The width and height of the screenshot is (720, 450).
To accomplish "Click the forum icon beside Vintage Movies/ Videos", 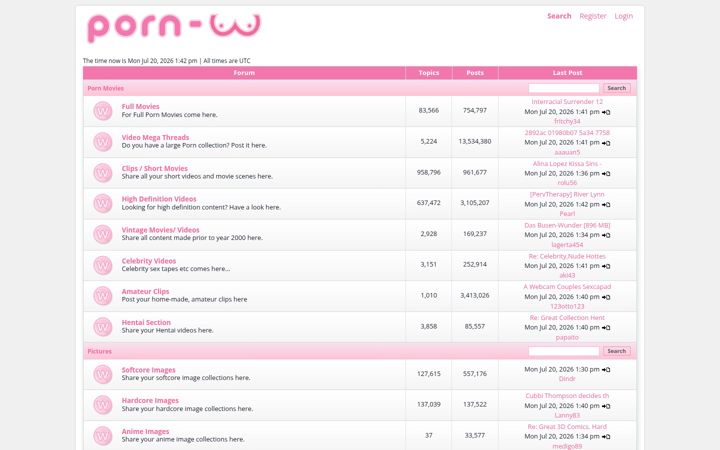I will (102, 234).
